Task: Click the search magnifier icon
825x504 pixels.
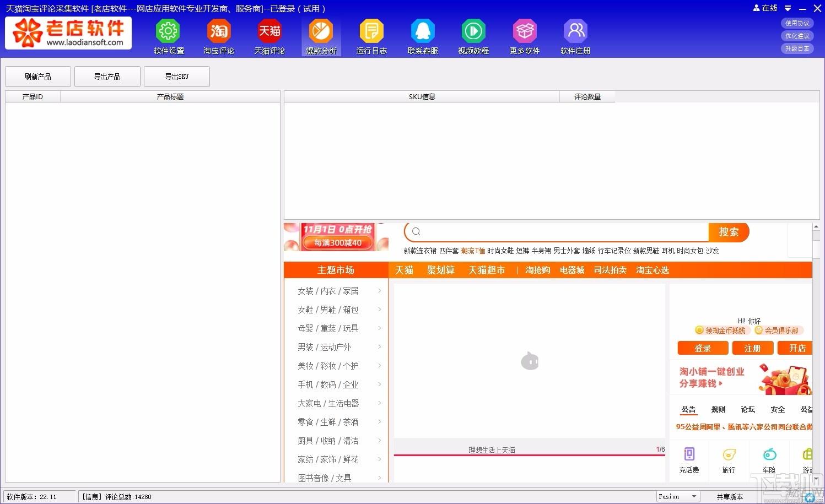Action: coord(416,232)
